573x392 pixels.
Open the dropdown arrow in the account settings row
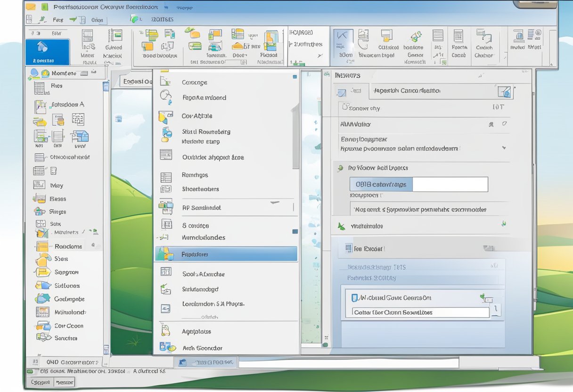[504, 147]
